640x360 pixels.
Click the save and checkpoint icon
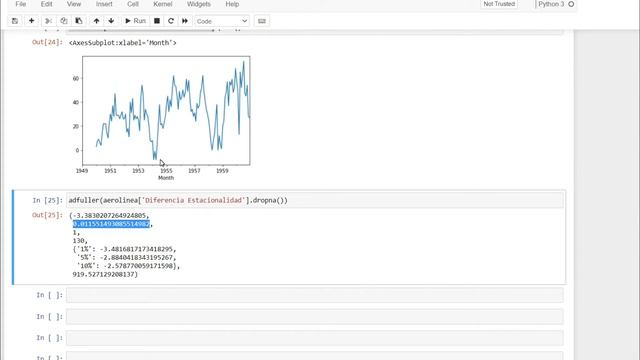[15, 21]
